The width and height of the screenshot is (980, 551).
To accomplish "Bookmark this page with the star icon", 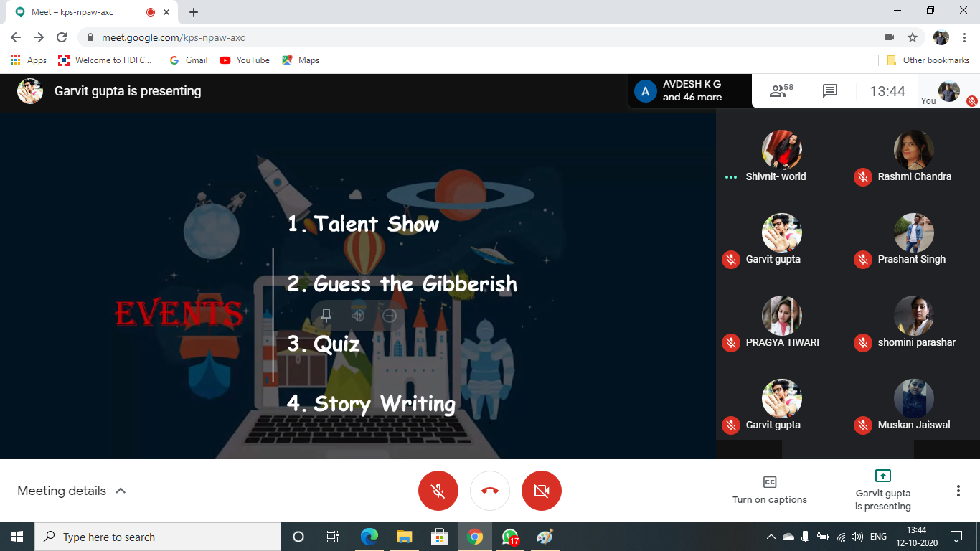I will pos(913,37).
